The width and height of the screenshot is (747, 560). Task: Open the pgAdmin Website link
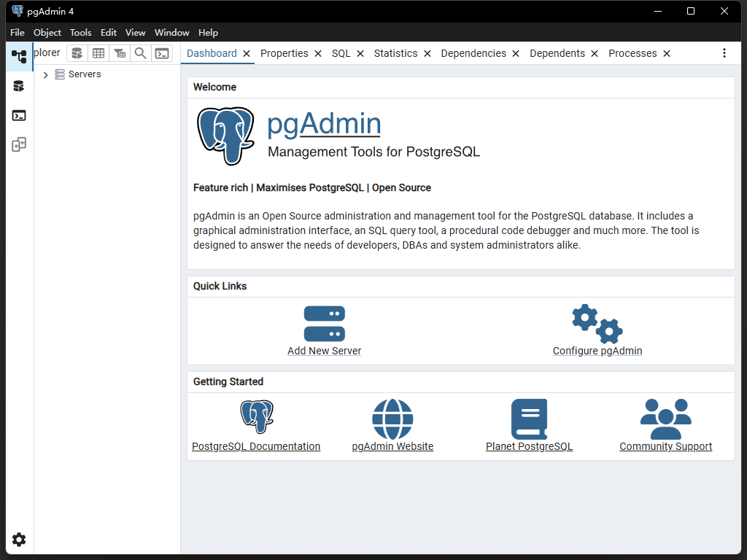392,447
